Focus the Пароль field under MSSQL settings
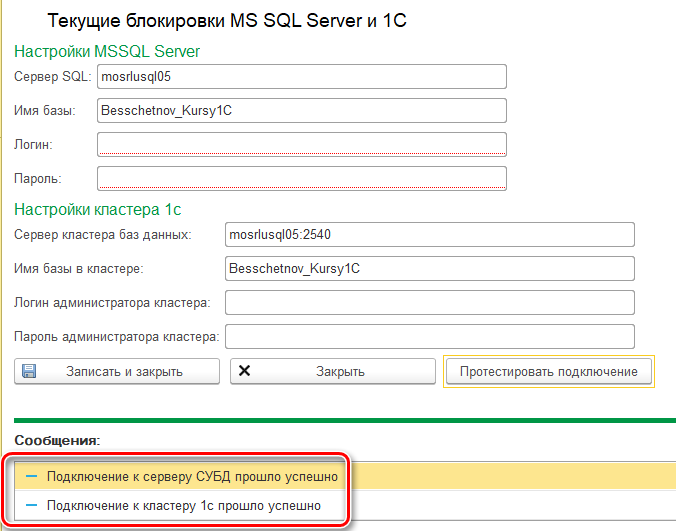 pos(302,178)
